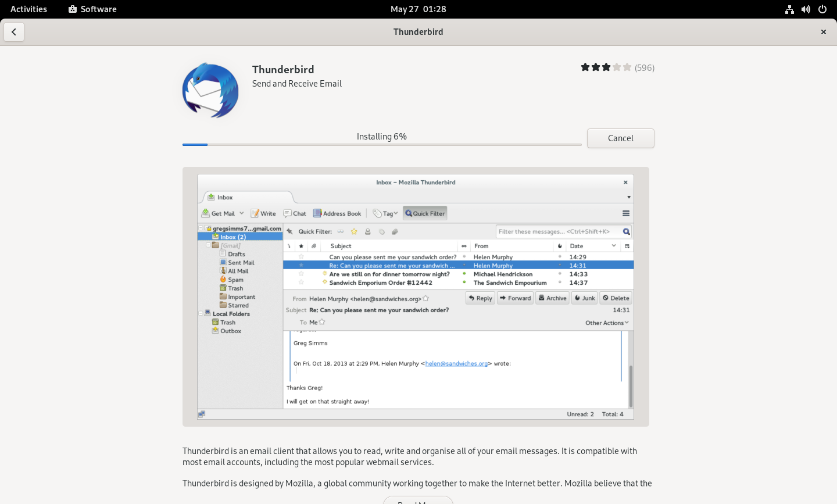Star the selected Helen Murphy message
This screenshot has height=504, width=837.
click(x=301, y=266)
